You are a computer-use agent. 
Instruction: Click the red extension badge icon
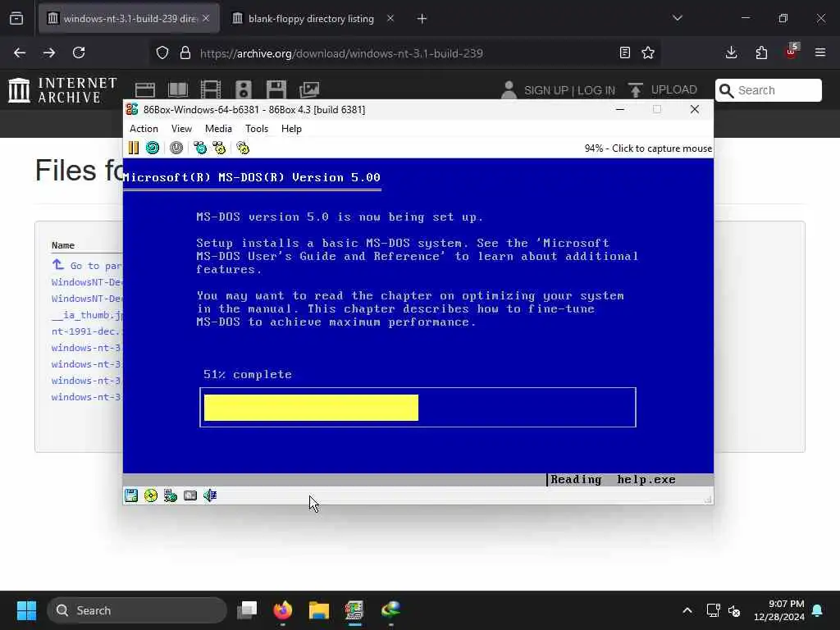pyautogui.click(x=792, y=52)
